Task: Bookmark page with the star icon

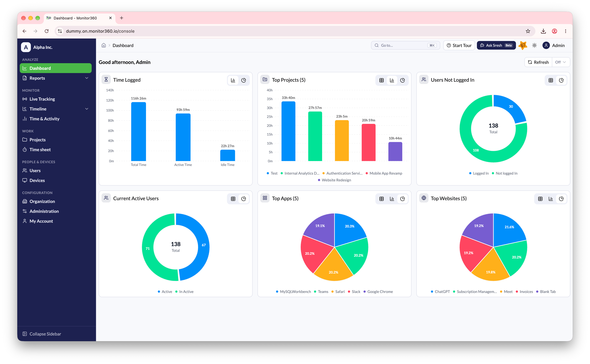Action: coord(528,31)
